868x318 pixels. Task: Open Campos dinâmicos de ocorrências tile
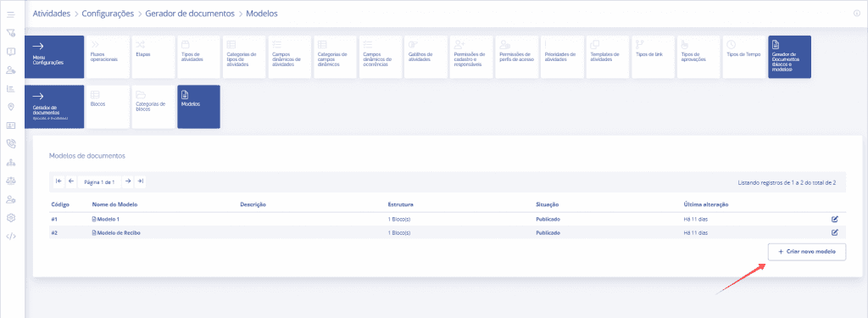click(381, 57)
